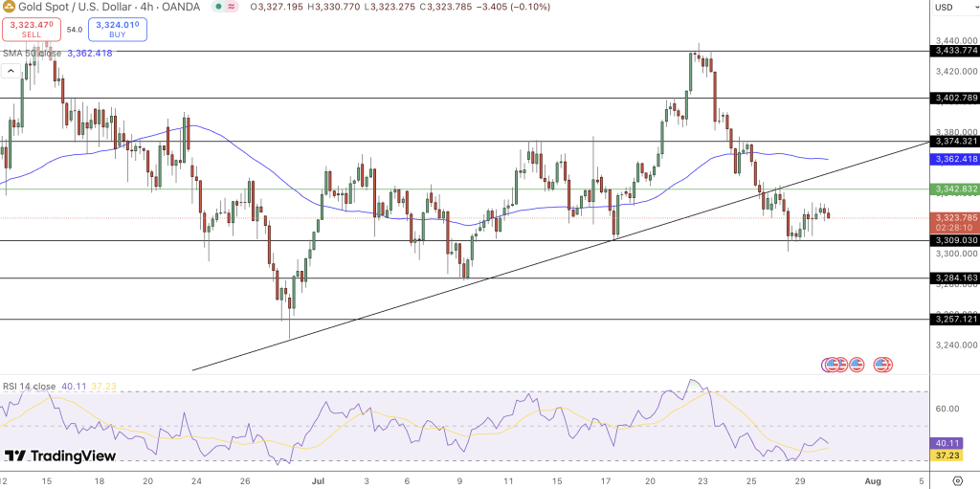Collapse the indicator legend with the caret arrow
The width and height of the screenshot is (980, 489).
(x=10, y=71)
